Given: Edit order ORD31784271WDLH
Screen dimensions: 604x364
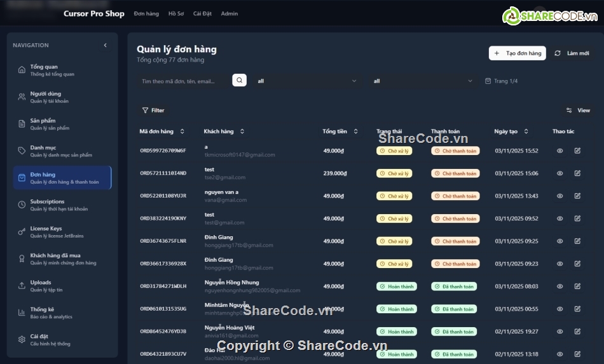Looking at the screenshot, I should (x=577, y=286).
